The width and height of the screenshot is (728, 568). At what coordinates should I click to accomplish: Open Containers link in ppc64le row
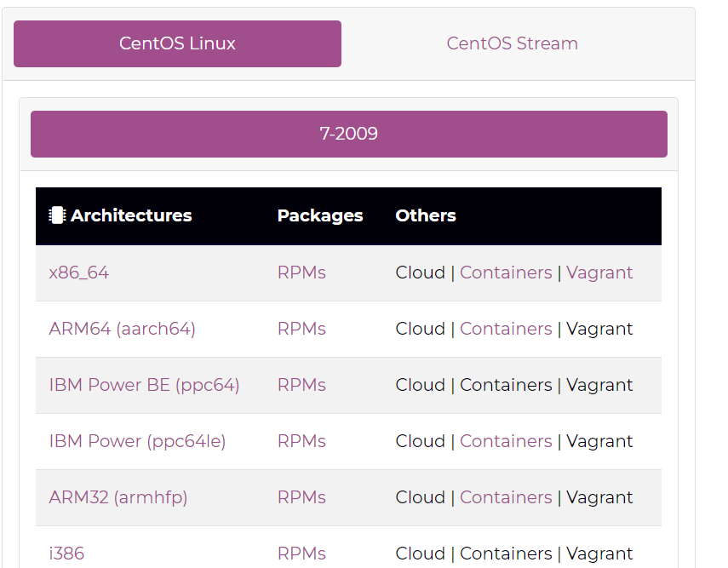pyautogui.click(x=506, y=441)
